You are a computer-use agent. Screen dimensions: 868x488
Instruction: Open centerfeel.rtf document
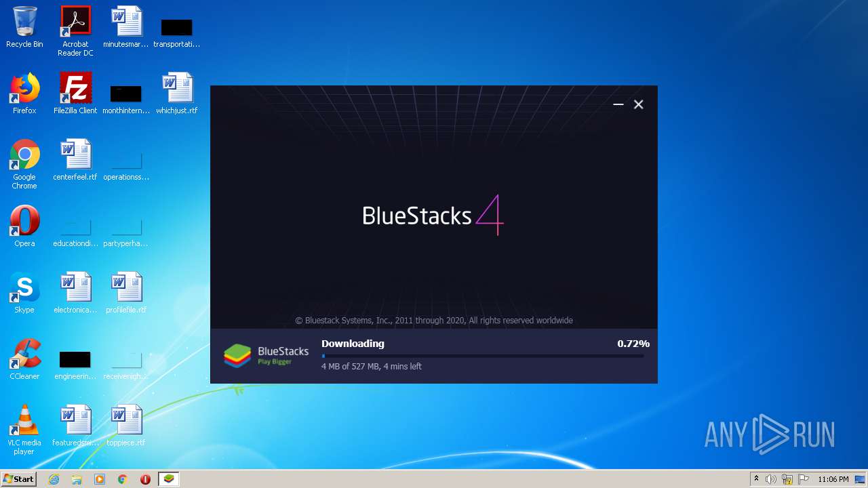coord(75,160)
